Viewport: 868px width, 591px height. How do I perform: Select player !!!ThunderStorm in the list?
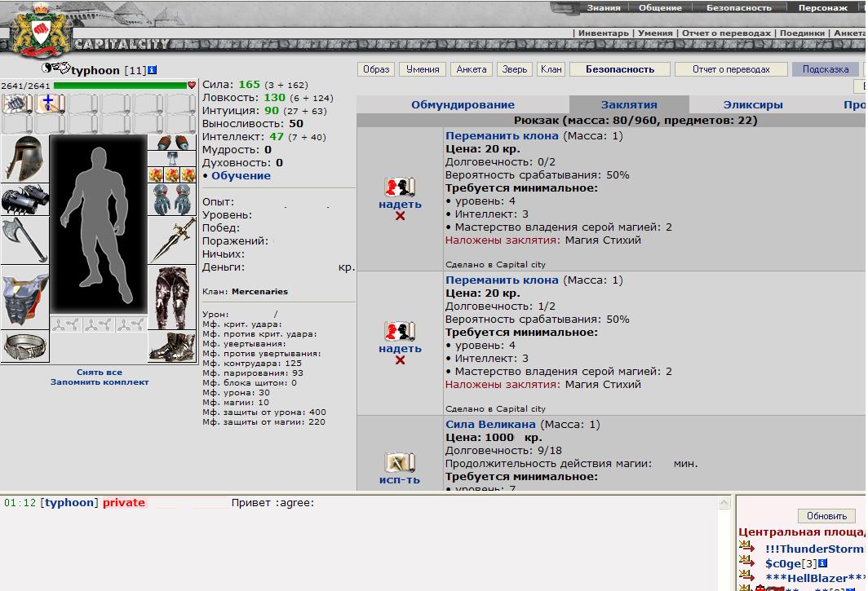814,549
